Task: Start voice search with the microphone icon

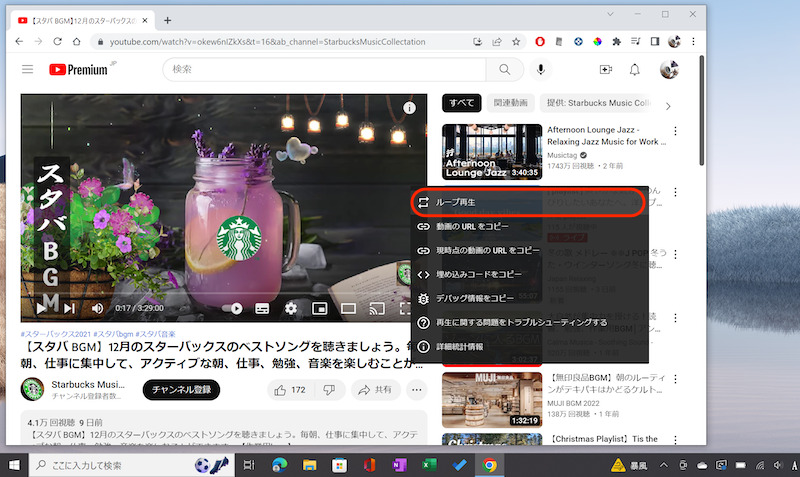Action: click(x=541, y=69)
